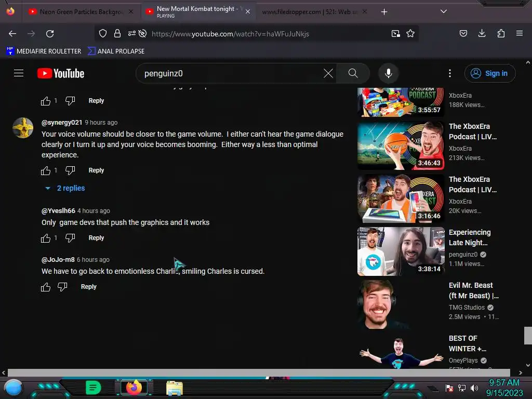This screenshot has height=399, width=532.
Task: Open the Firefox downloads panel
Action: click(482, 33)
